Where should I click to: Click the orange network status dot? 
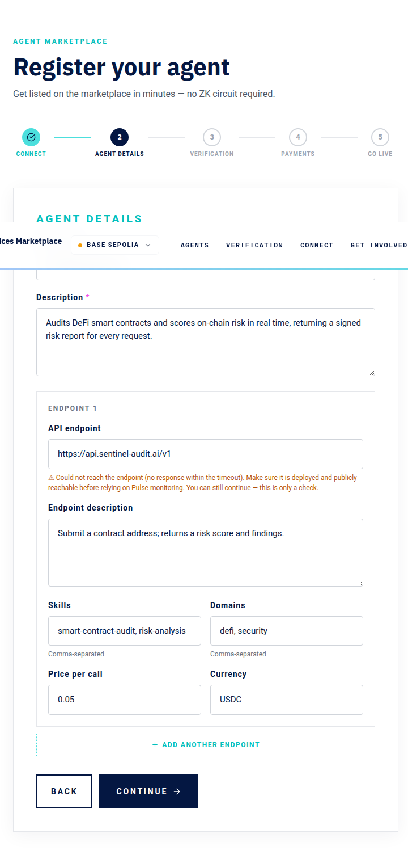coord(80,245)
